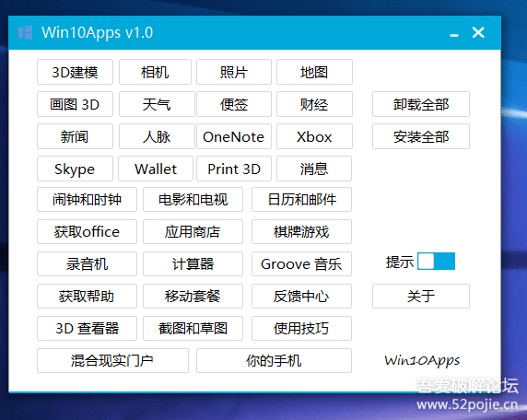
Task: Click the Wallet button
Action: click(156, 169)
